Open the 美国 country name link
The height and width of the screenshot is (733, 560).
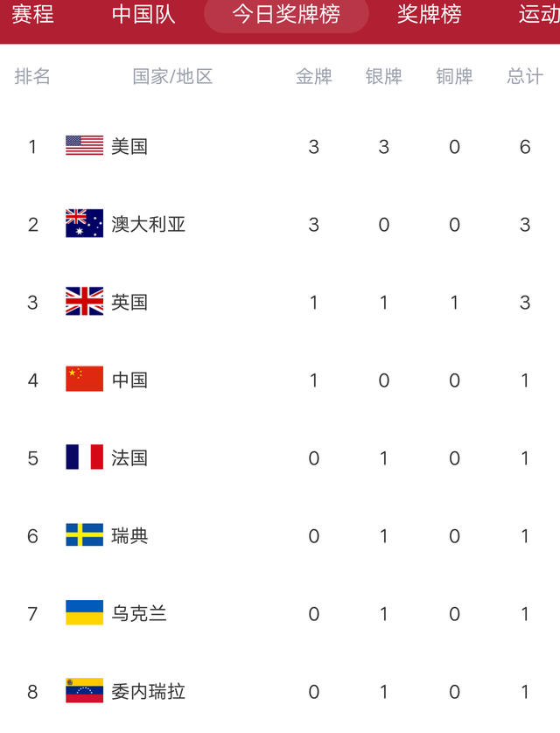(x=129, y=147)
